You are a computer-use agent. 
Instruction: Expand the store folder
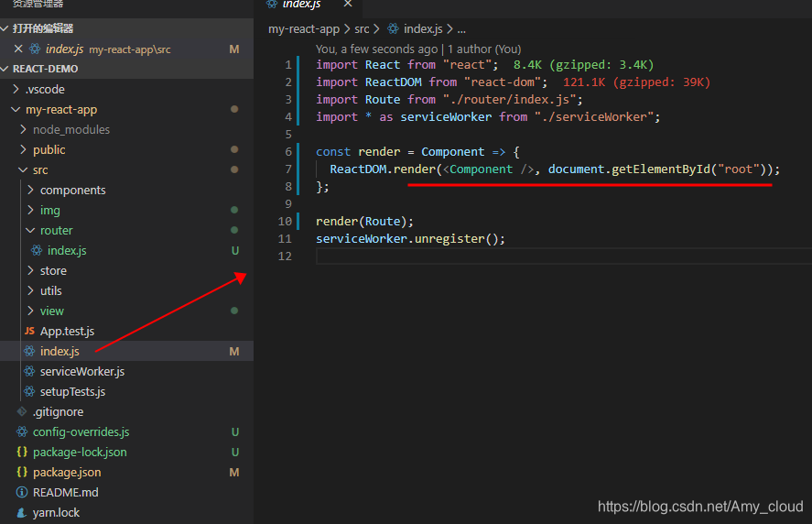(x=30, y=270)
